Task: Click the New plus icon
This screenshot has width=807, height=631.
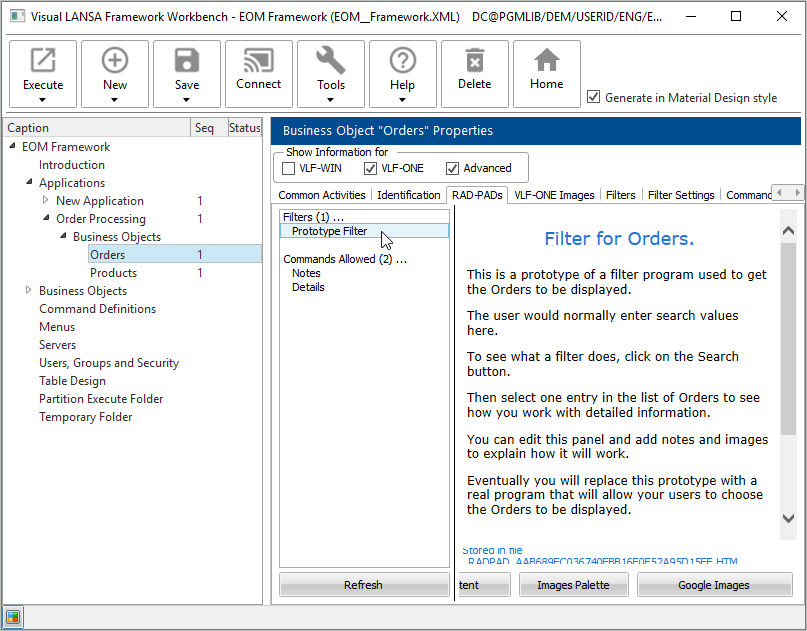Action: point(115,62)
